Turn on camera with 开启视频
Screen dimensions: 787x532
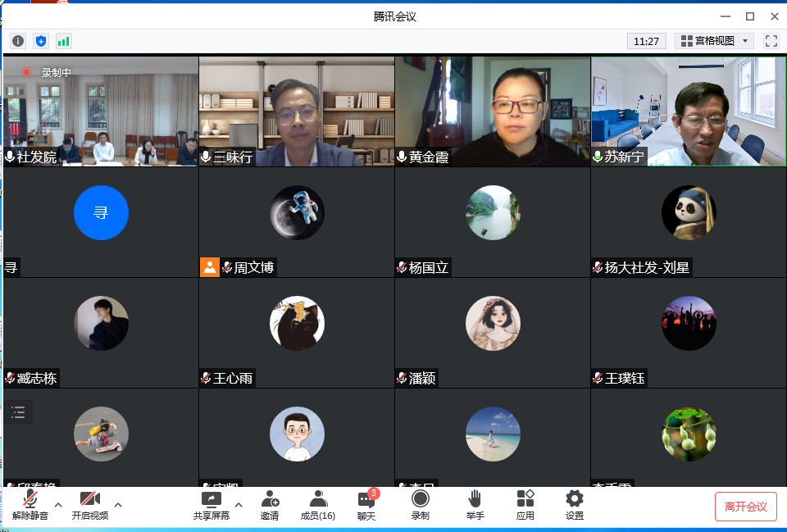click(89, 505)
